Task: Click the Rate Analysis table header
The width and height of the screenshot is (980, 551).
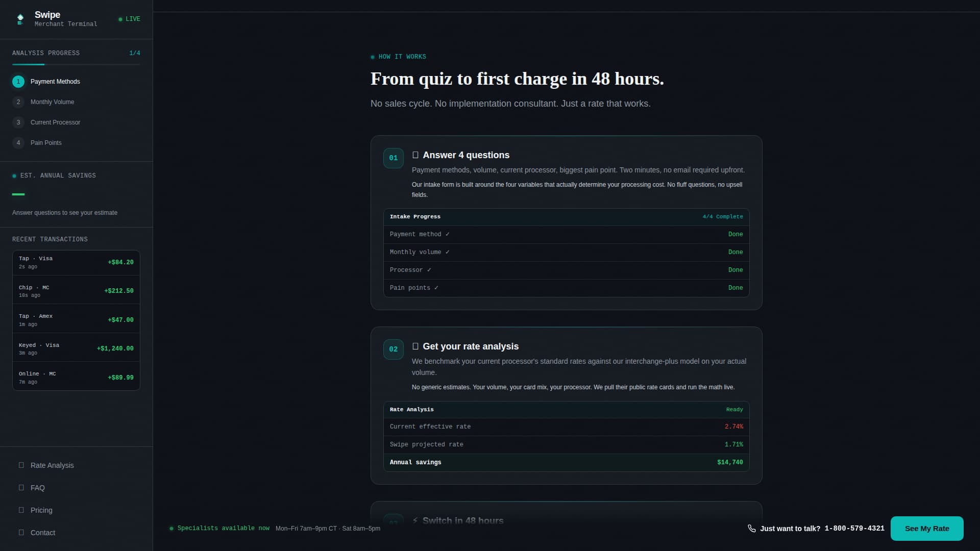Action: tap(567, 410)
